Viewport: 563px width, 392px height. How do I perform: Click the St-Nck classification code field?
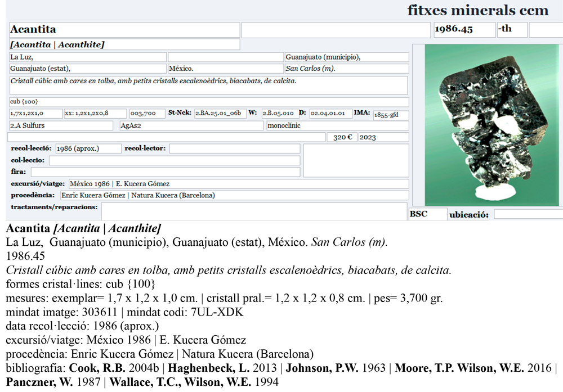(x=220, y=114)
